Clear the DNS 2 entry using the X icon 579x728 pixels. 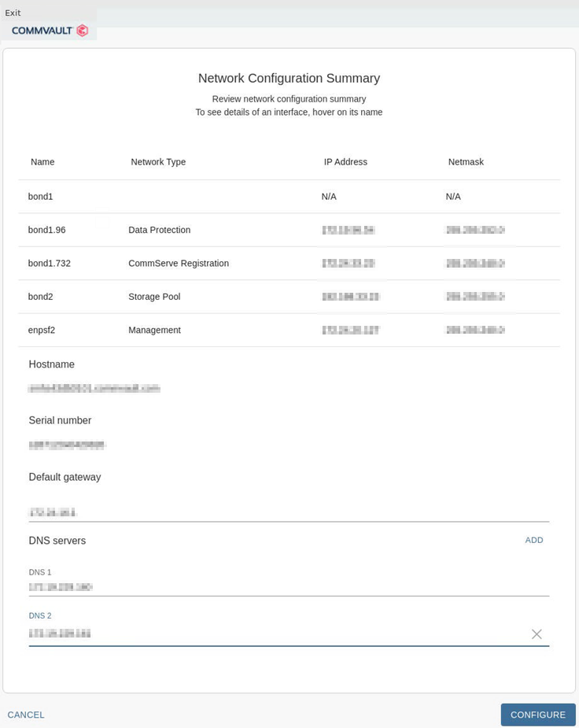(537, 634)
